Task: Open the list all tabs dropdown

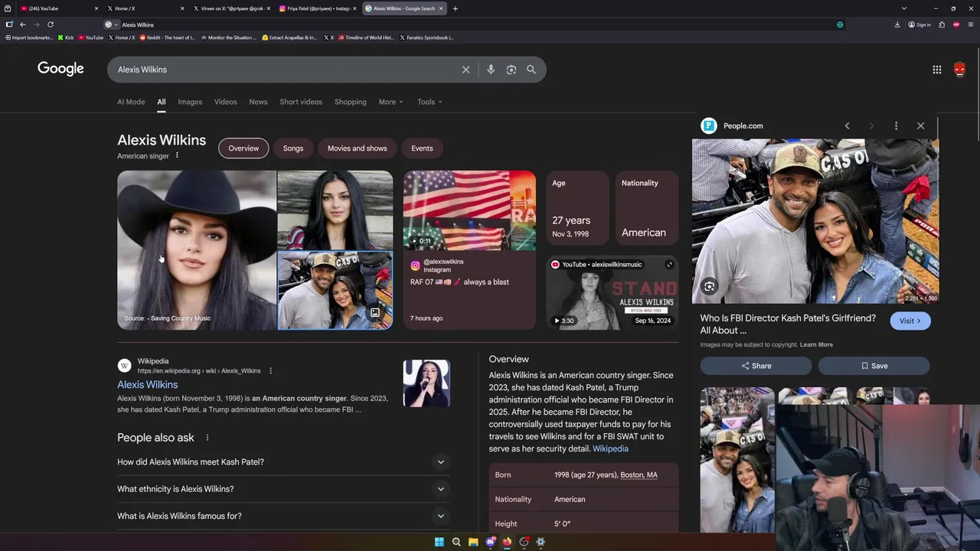Action: pyautogui.click(x=903, y=8)
